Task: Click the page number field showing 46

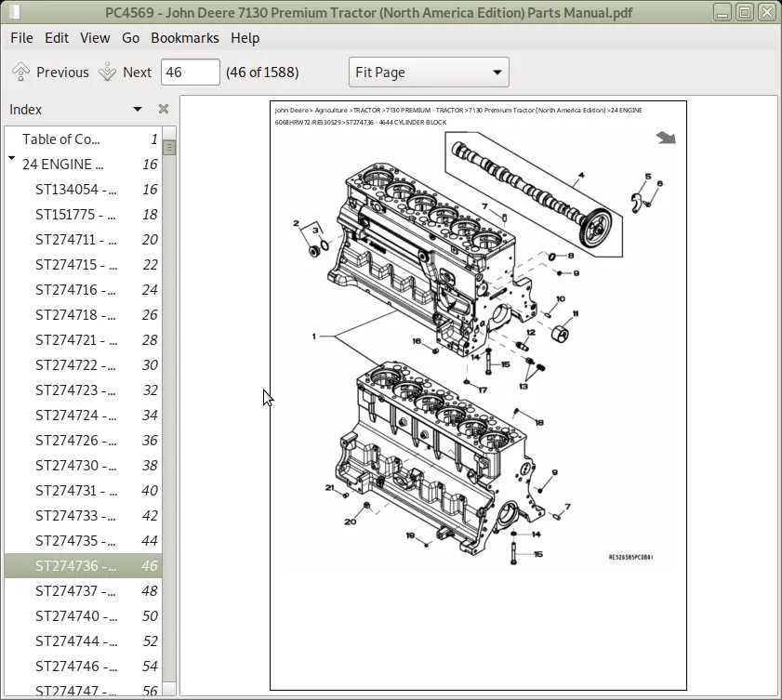Action: 191,73
